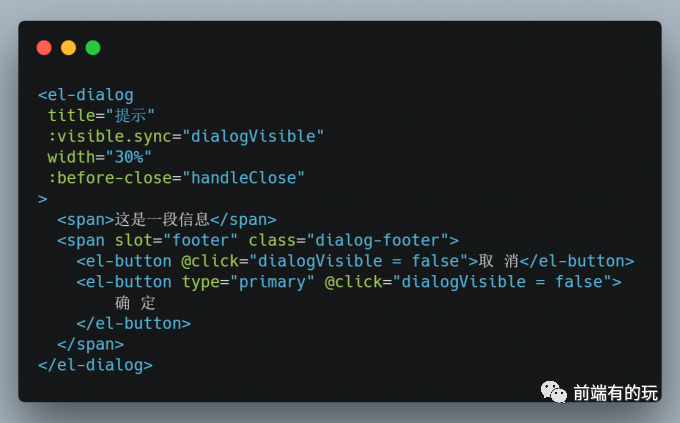Screen dimensions: 680x423
Task: Click the closing </el-dialog> tag
Action: pos(95,365)
